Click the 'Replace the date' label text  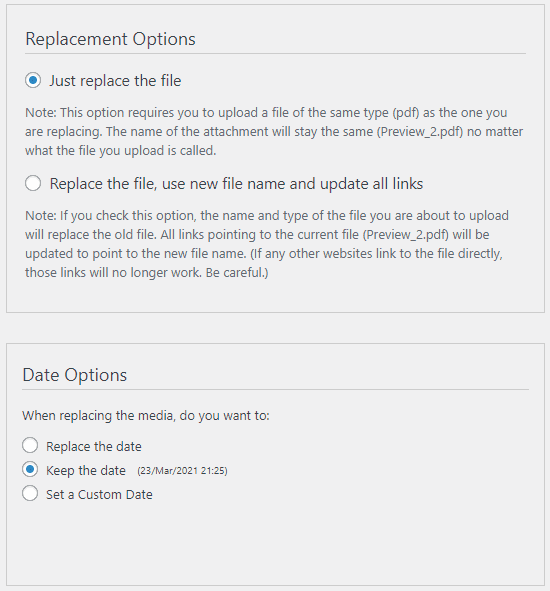pyautogui.click(x=94, y=446)
